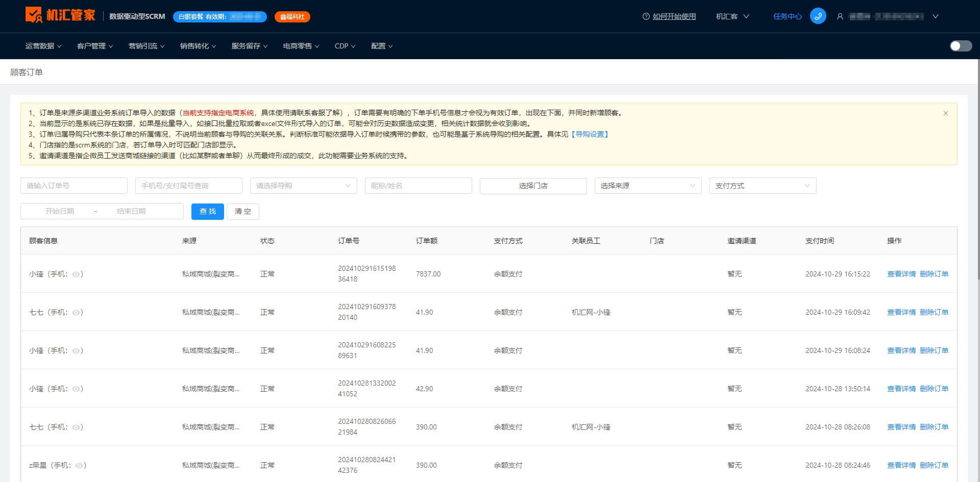
Task: Show phone for 小锋 16:08:24 order
Action: (76, 351)
